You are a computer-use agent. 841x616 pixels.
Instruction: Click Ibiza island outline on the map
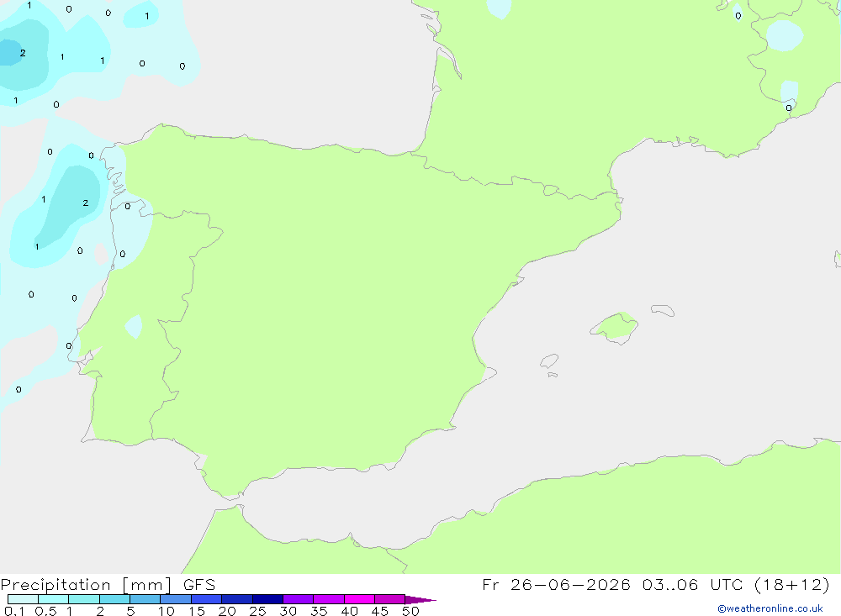coord(549,361)
